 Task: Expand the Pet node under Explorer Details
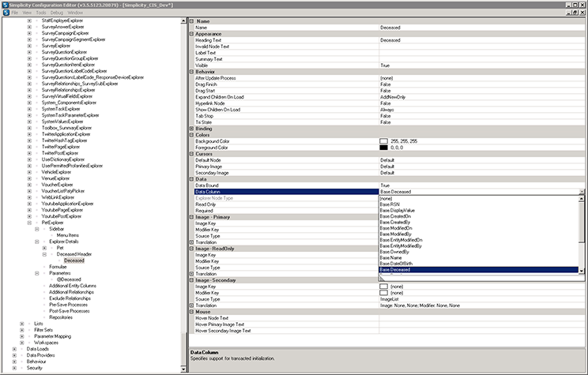click(x=44, y=247)
